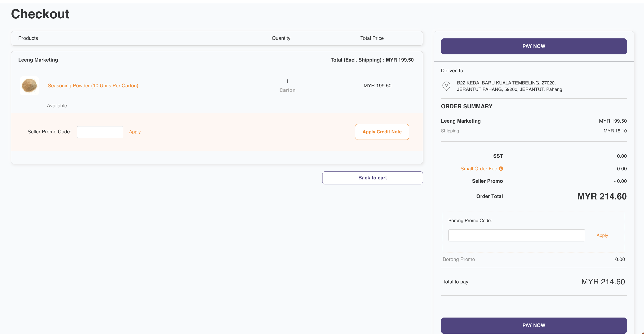Focus the Seller Promo Code field

(100, 132)
